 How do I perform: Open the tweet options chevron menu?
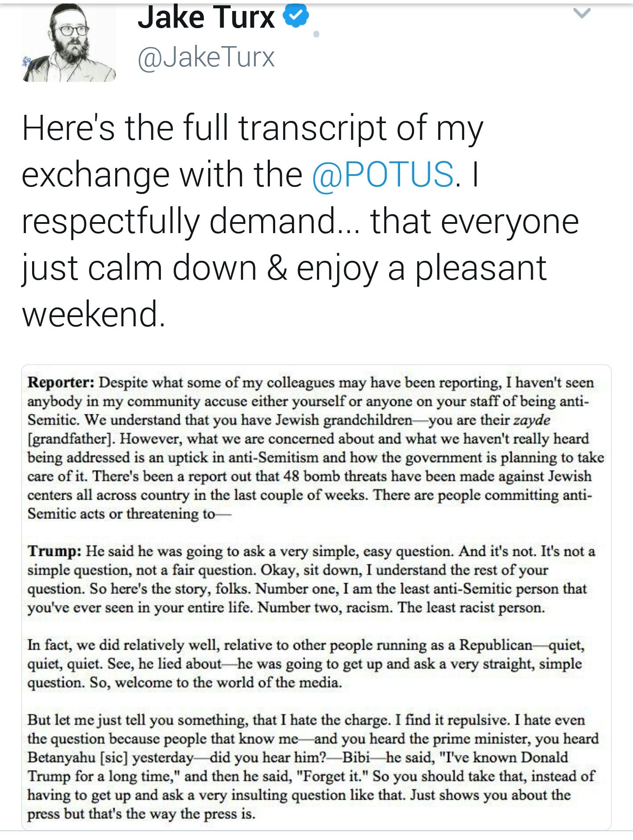[x=582, y=14]
